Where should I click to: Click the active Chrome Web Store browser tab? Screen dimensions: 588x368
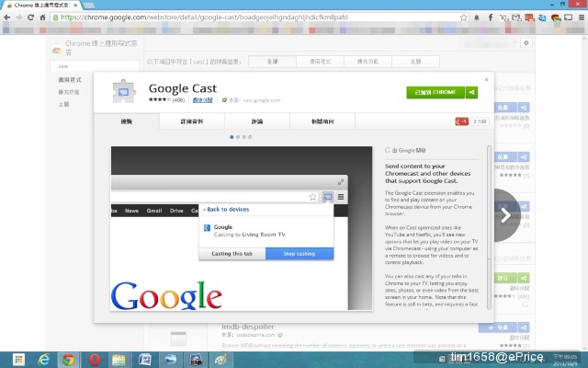[x=41, y=6]
